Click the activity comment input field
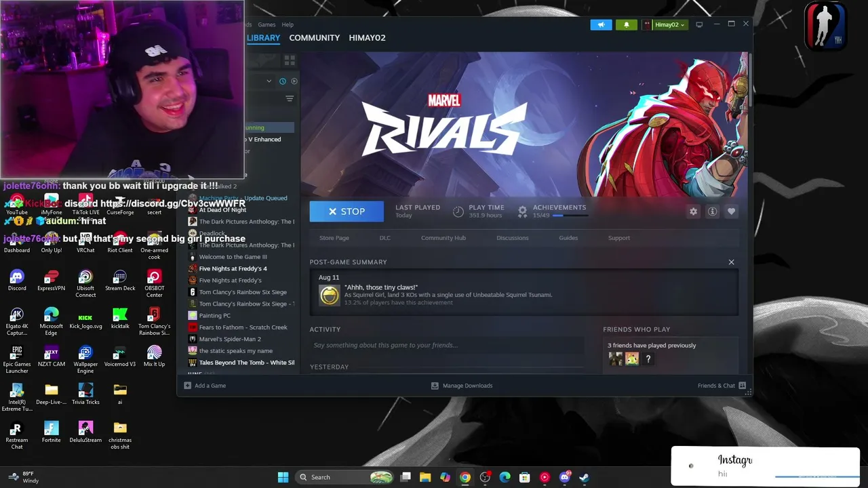This screenshot has width=868, height=488. point(447,346)
